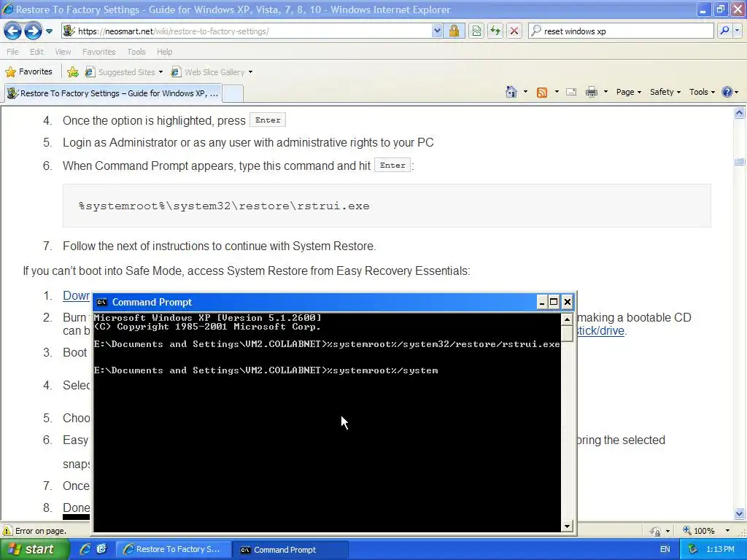Switch to 'Restore To Factory S...' taskbar button
The image size is (747, 560).
[x=174, y=550]
